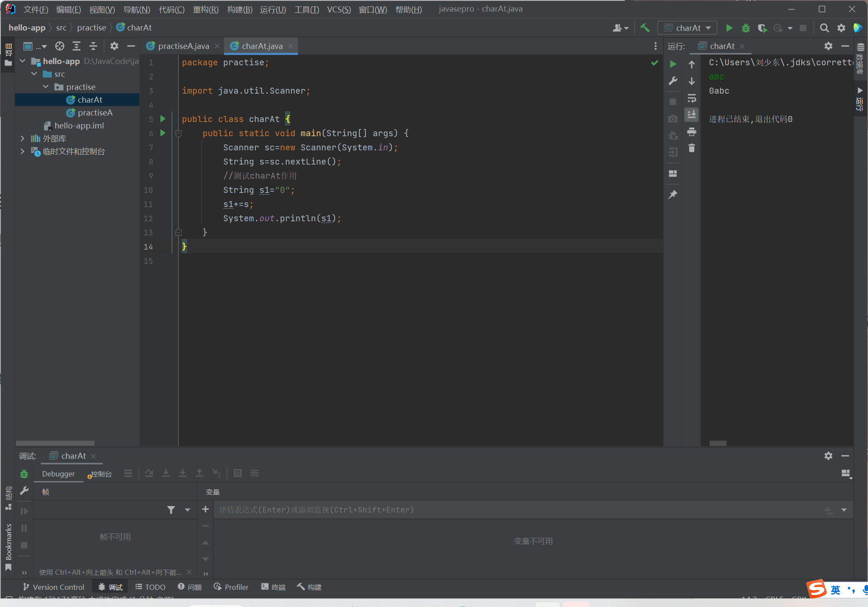Image resolution: width=868 pixels, height=607 pixels.
Task: Click the print icon in run console
Action: point(691,132)
